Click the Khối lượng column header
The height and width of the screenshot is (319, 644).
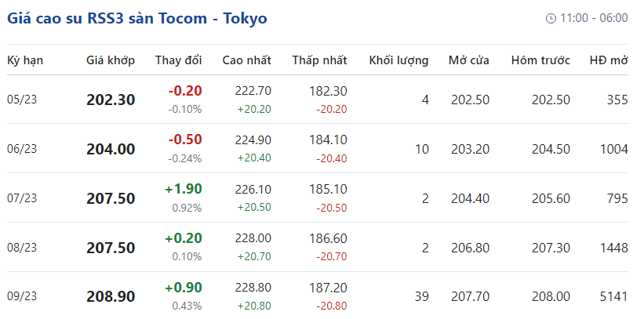tap(398, 60)
